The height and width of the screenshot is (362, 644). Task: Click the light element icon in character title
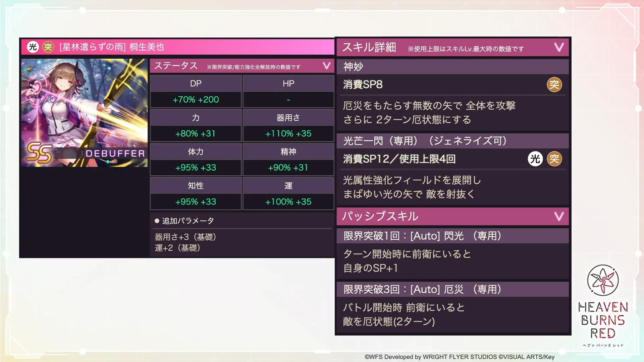(x=33, y=47)
